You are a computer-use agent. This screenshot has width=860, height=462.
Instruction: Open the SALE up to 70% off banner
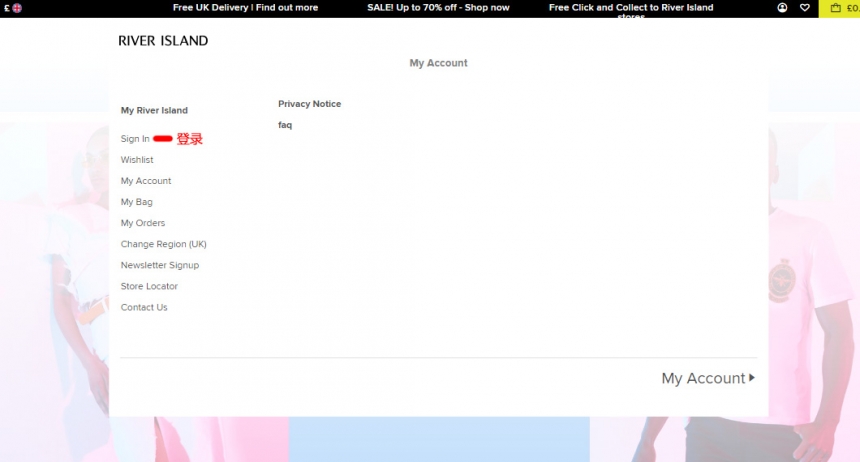[438, 8]
